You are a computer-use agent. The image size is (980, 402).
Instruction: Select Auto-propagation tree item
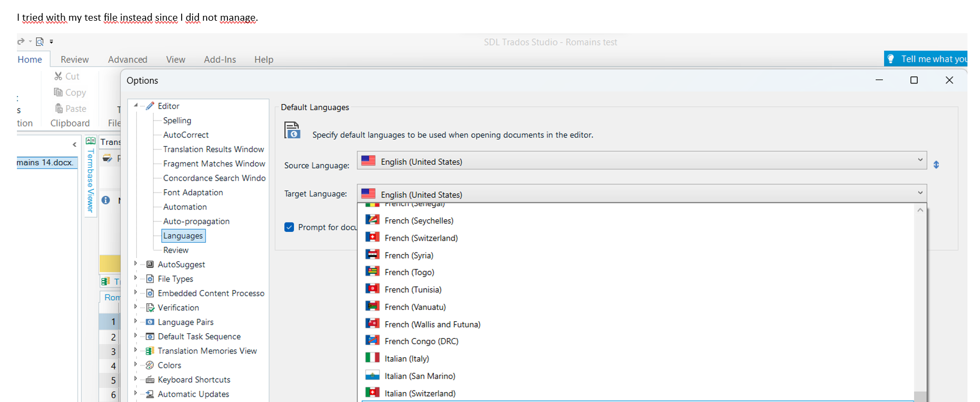coord(196,221)
